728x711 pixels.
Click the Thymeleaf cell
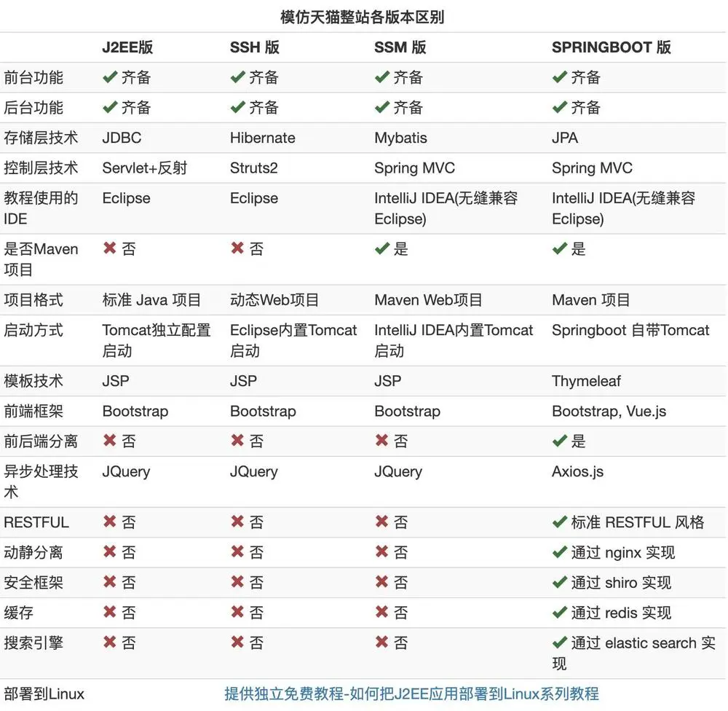(586, 381)
